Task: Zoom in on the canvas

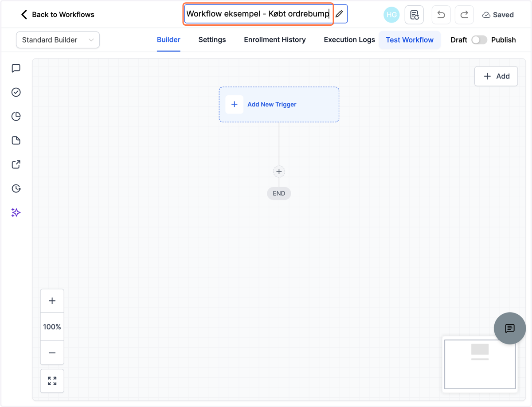Action: 52,301
